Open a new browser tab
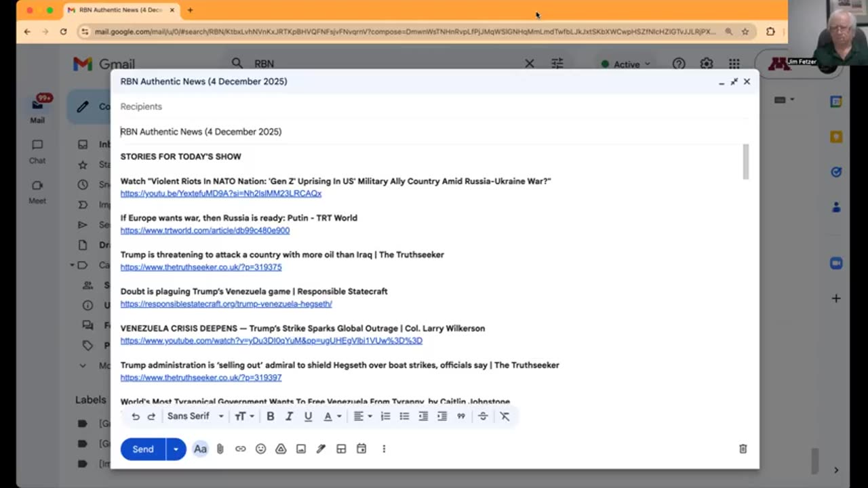 190,10
